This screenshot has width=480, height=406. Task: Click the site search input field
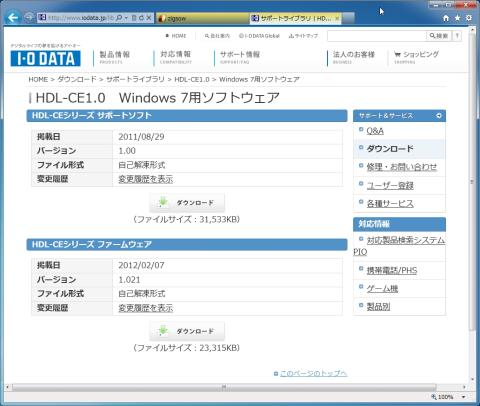(x=377, y=36)
